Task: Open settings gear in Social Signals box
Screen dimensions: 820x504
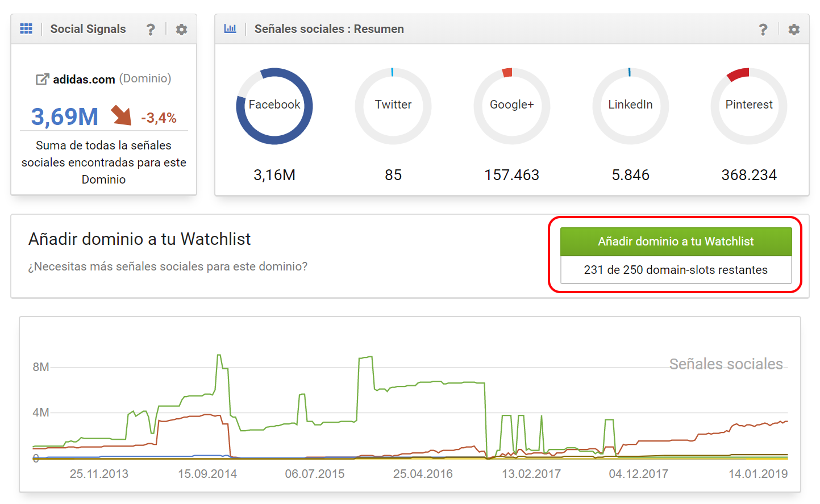Action: [x=181, y=30]
